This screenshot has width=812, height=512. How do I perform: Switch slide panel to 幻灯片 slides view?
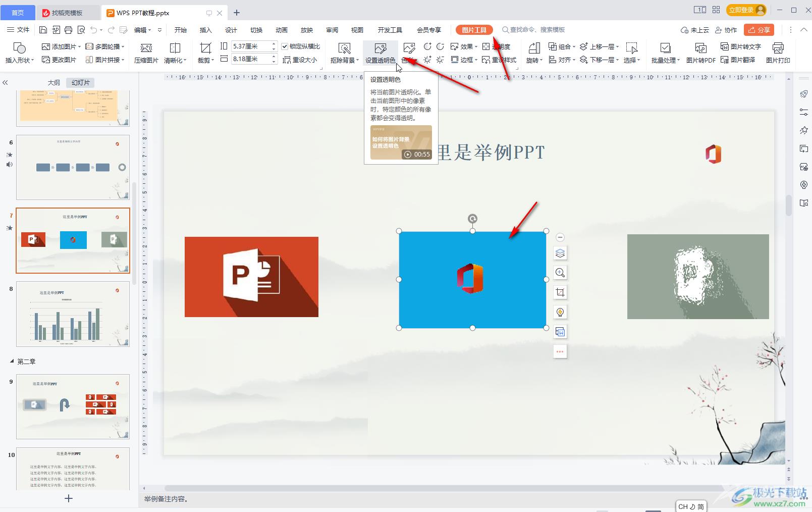80,82
